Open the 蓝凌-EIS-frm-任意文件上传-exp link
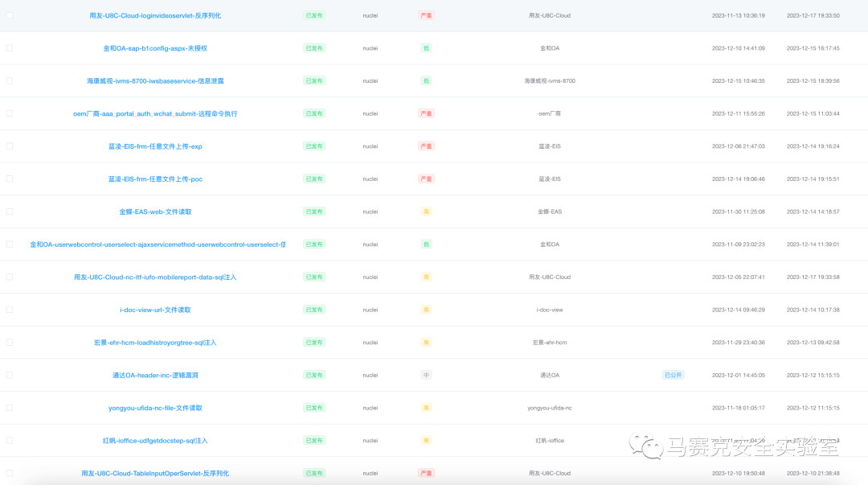Screen dimensions: 868x485 click(x=155, y=146)
